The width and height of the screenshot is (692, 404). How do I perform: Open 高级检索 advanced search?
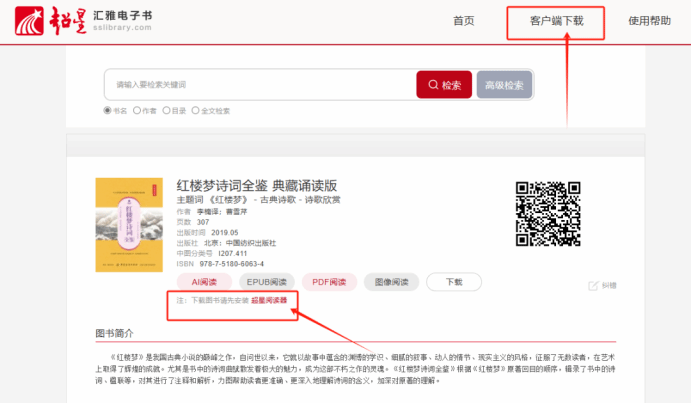point(504,85)
